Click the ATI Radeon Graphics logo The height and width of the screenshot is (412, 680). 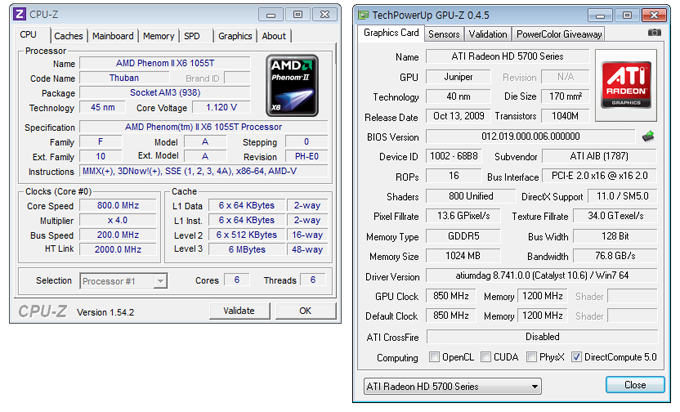626,85
